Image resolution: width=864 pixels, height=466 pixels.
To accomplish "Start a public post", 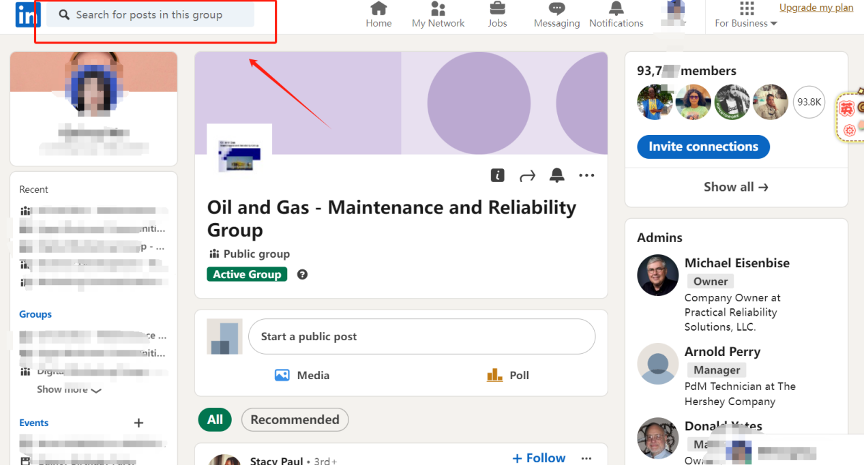I will pos(422,336).
